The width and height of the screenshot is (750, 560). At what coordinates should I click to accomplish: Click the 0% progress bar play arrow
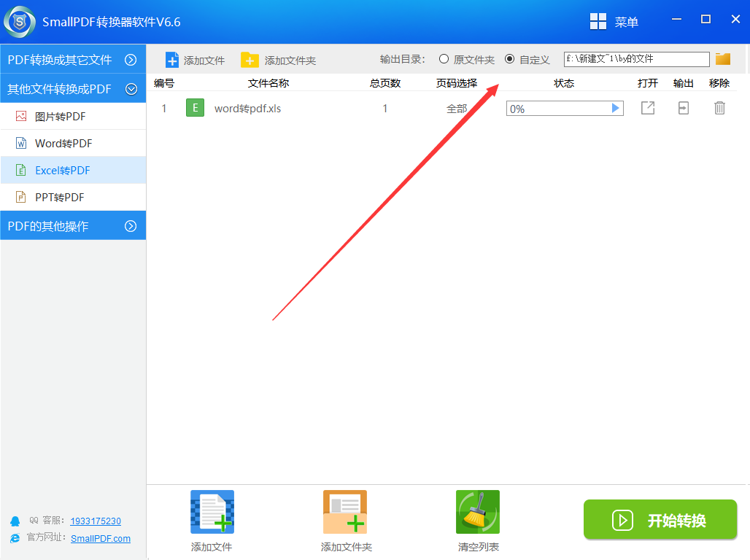click(616, 109)
